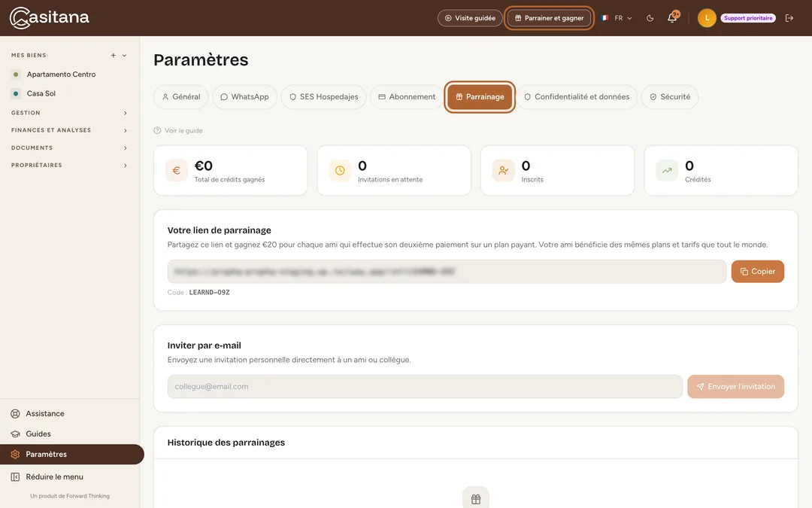
Task: Focus the invitation email field
Action: click(x=425, y=387)
